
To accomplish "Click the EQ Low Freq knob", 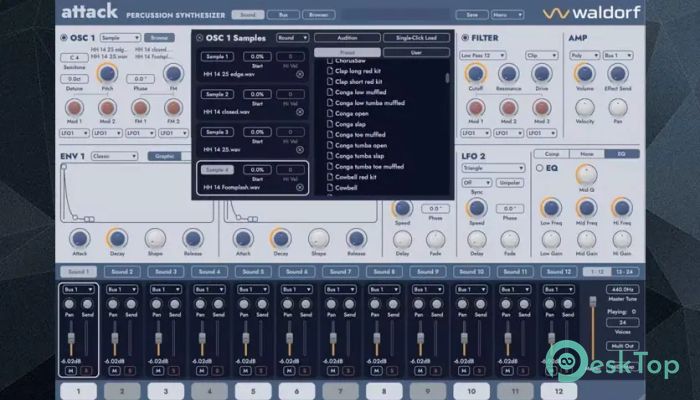I will [551, 208].
